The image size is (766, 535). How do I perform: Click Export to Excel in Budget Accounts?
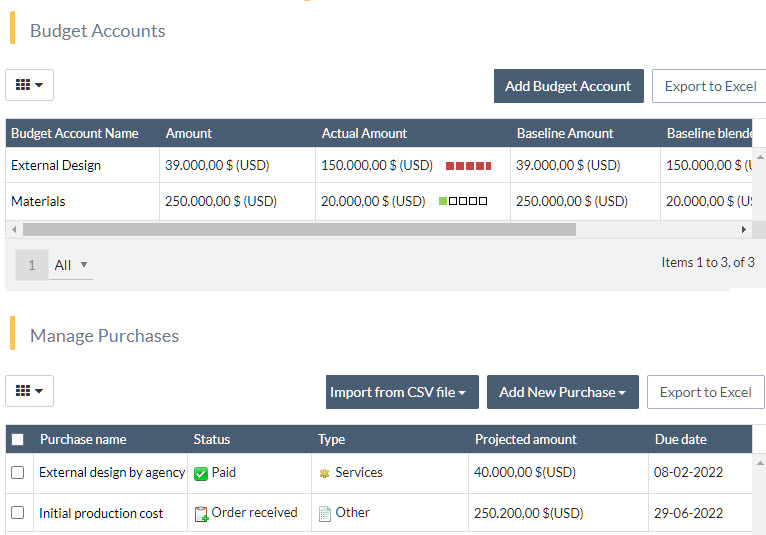(710, 86)
